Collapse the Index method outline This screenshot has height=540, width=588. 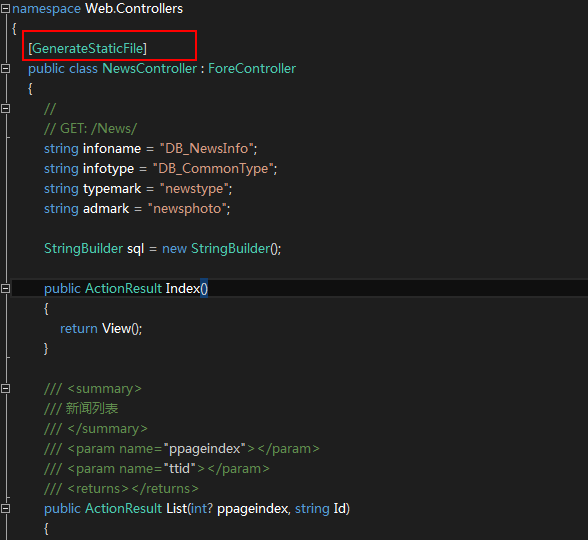point(5,289)
